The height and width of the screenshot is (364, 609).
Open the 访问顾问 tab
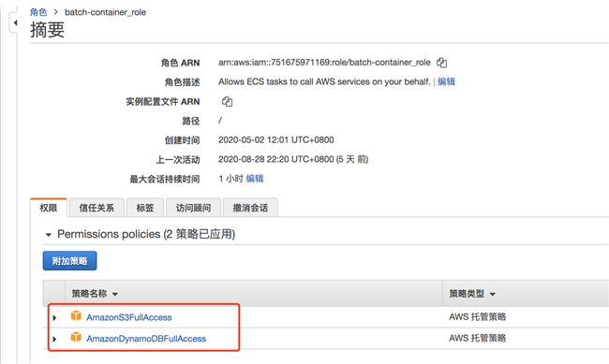tap(193, 208)
